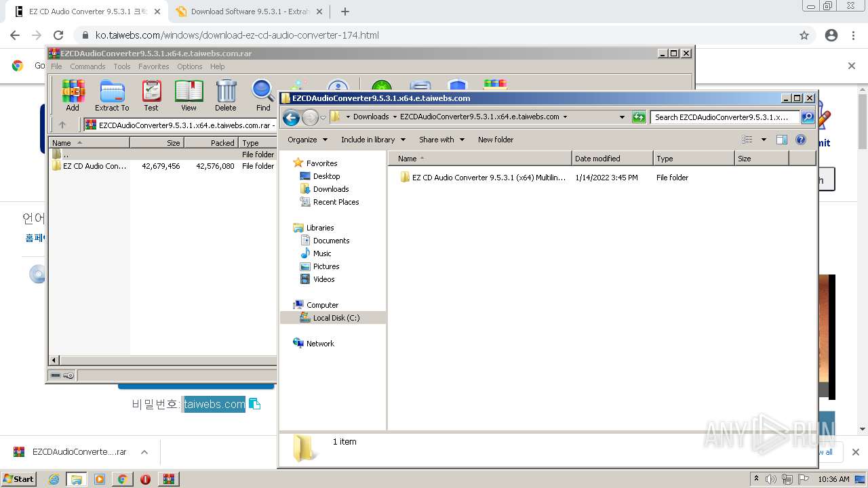Select the Music library

(x=322, y=253)
